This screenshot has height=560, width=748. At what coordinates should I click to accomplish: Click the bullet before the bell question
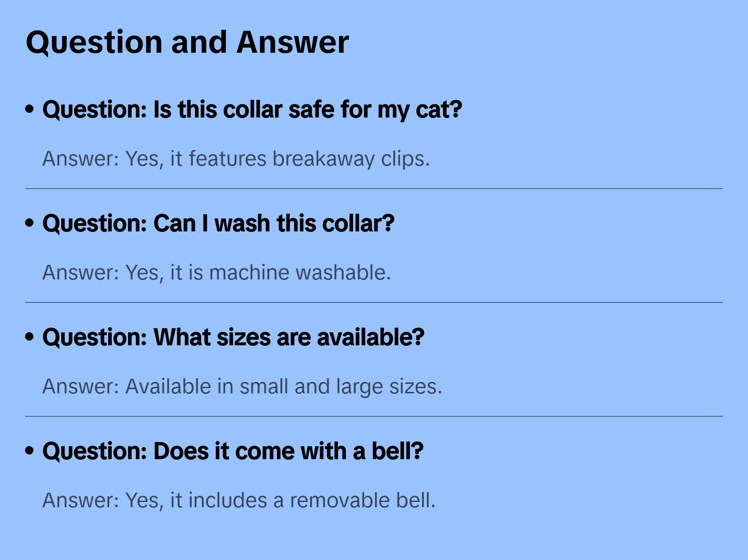tap(29, 451)
